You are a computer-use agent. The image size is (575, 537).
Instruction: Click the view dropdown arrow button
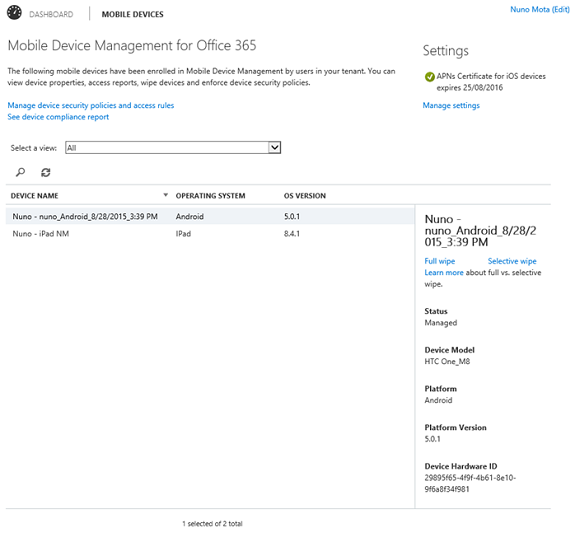click(274, 147)
